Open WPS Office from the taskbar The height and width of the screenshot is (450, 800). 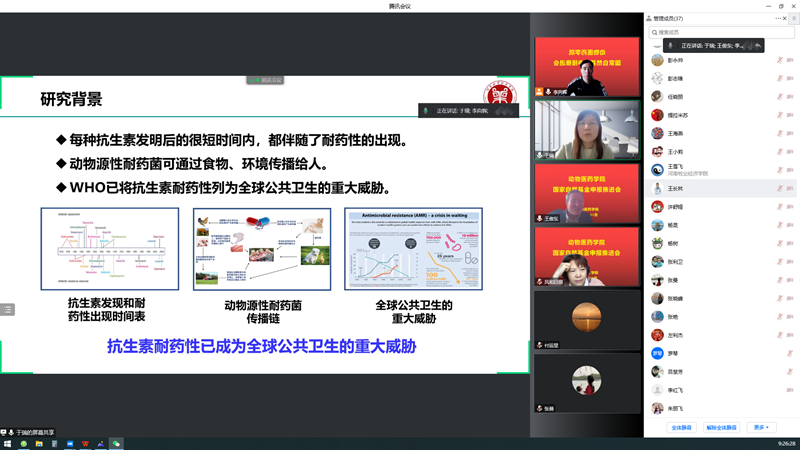tap(85, 443)
